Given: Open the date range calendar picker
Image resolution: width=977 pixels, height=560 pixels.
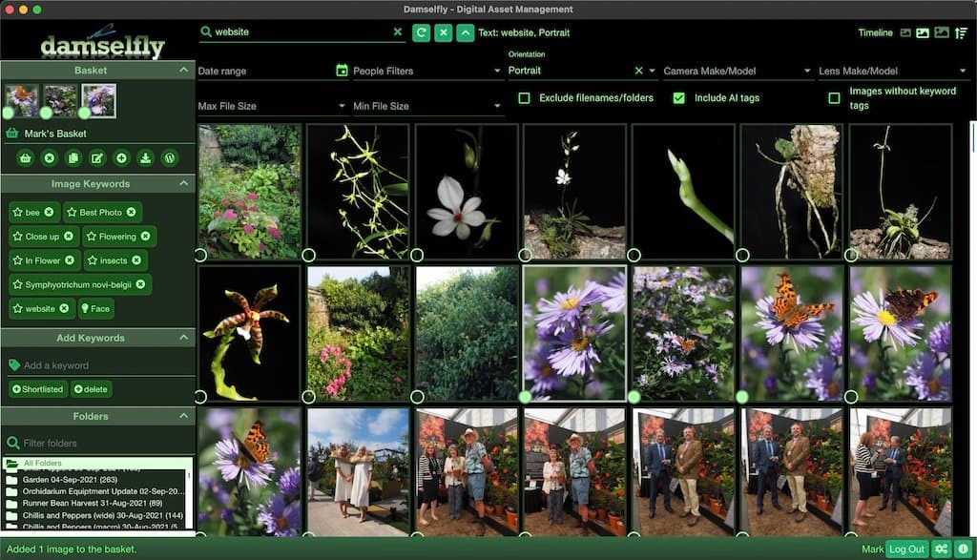Looking at the screenshot, I should (342, 71).
